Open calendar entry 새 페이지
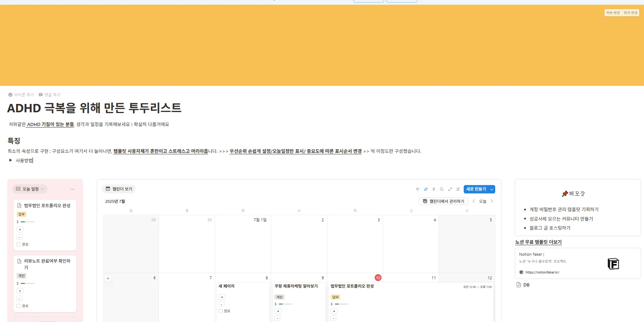 click(x=227, y=286)
